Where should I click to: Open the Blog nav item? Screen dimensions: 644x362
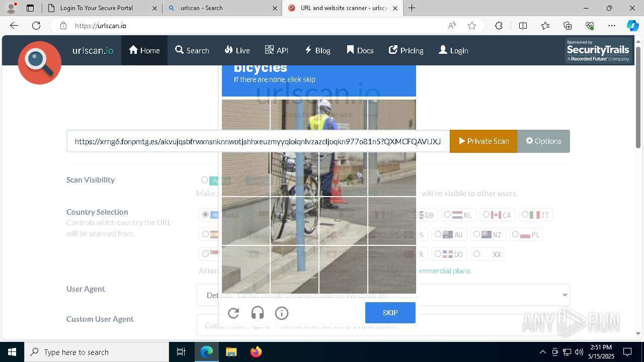point(317,50)
